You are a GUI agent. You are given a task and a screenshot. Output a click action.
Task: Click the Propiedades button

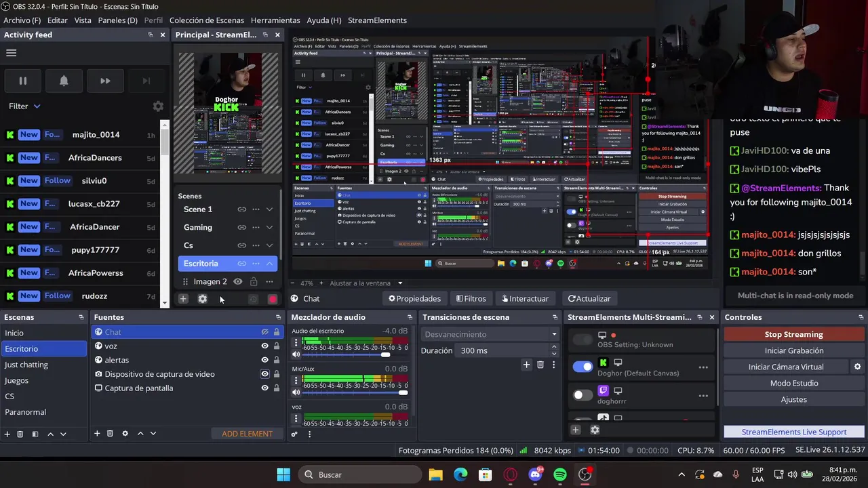(x=414, y=298)
